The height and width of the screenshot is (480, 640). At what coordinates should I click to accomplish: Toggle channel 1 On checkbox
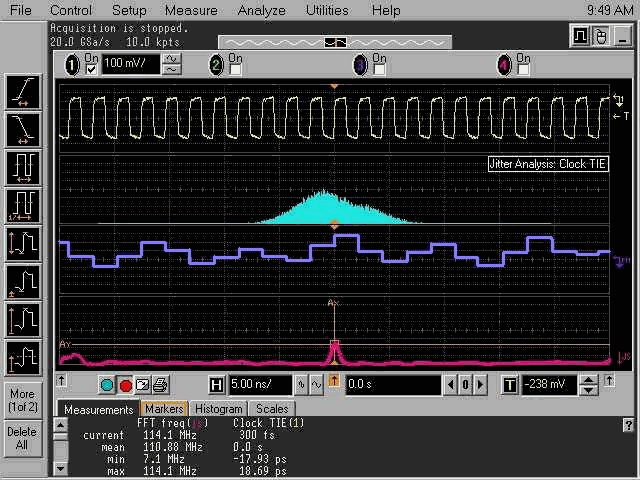[91, 69]
